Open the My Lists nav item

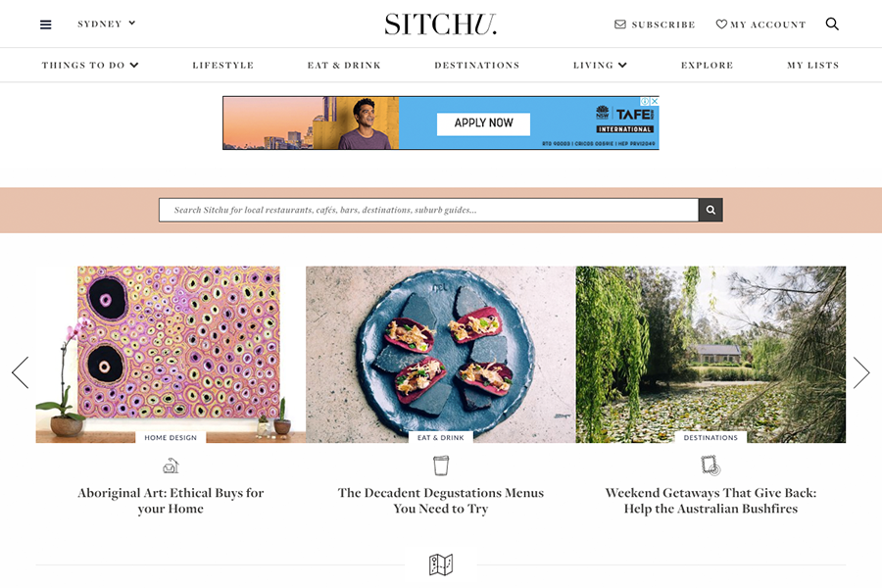pos(812,66)
